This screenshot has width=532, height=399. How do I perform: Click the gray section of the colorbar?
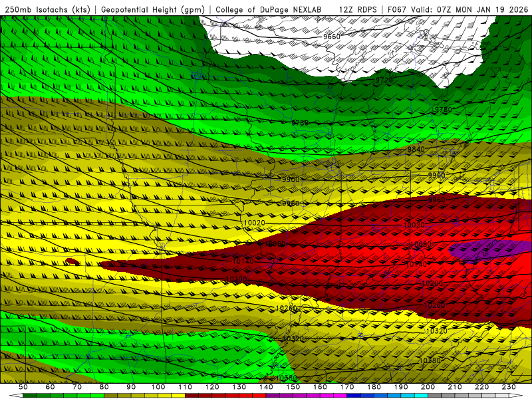pos(468,396)
